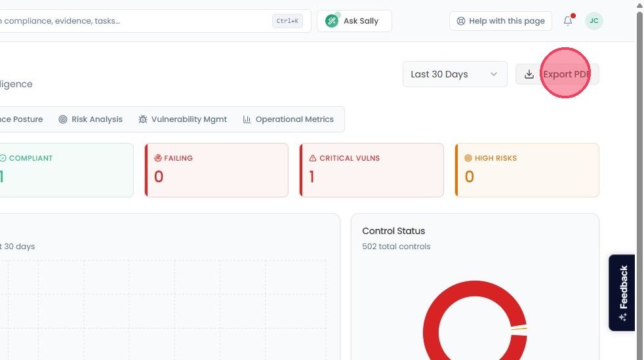
Task: Open the Compliant stat card
Action: [x=66, y=170]
